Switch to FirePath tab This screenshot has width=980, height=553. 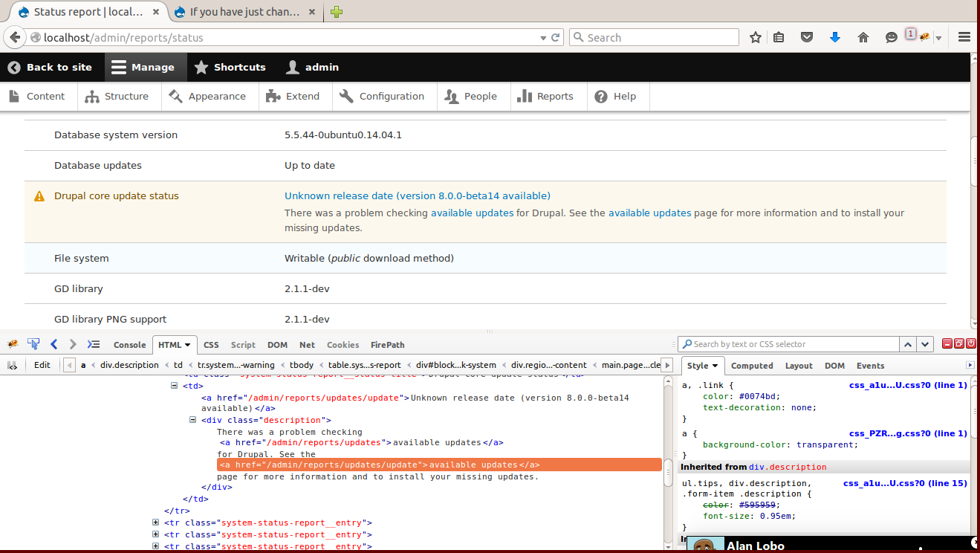pos(387,345)
